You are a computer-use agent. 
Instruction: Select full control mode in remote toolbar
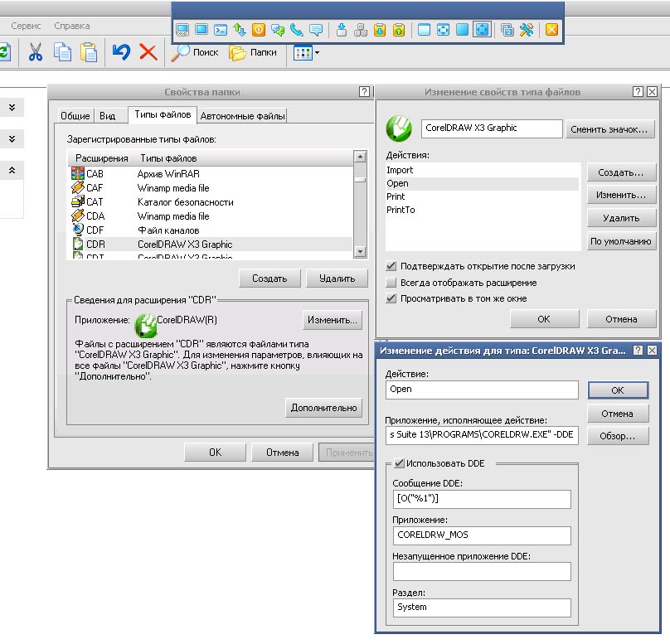(x=182, y=30)
